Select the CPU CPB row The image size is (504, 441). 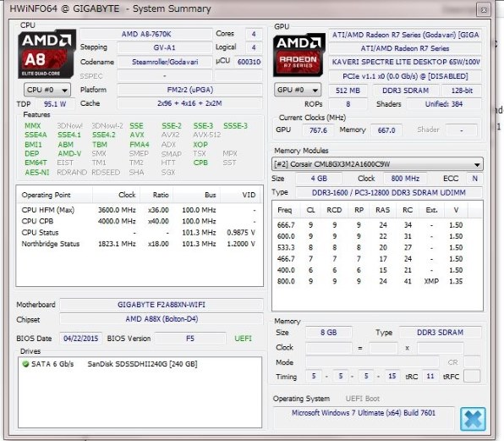point(139,221)
